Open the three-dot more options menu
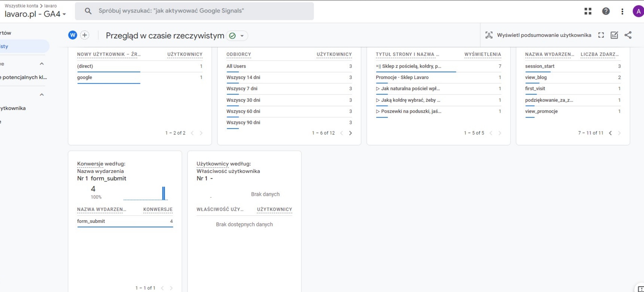Viewport: 644px width, 292px height. point(622,11)
